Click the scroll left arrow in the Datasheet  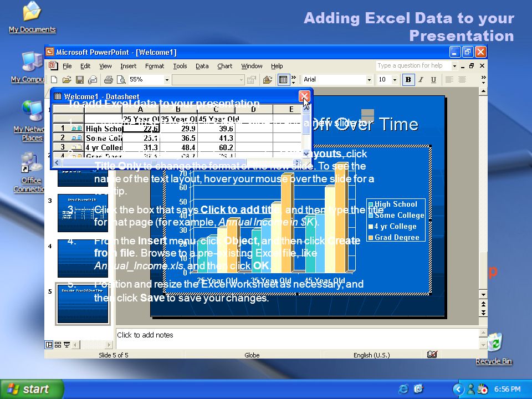pyautogui.click(x=57, y=163)
